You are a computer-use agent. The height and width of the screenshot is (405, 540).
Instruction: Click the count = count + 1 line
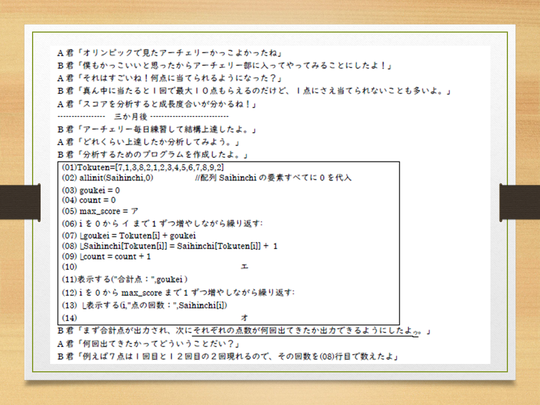(x=106, y=257)
